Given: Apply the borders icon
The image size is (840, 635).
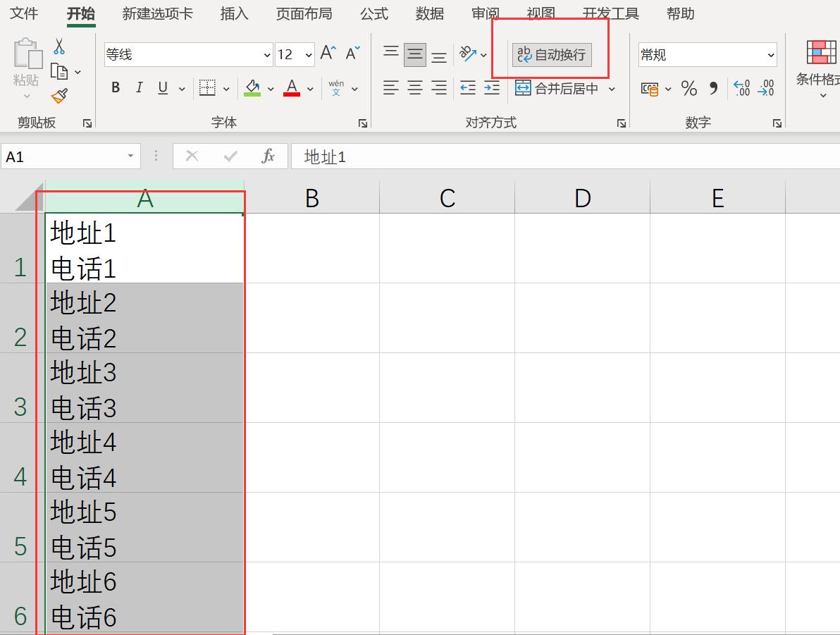Looking at the screenshot, I should [206, 87].
